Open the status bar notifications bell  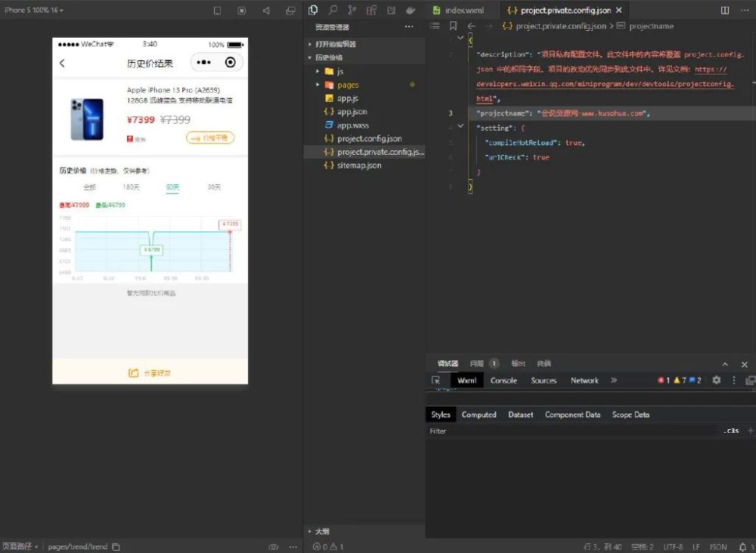coord(742,547)
